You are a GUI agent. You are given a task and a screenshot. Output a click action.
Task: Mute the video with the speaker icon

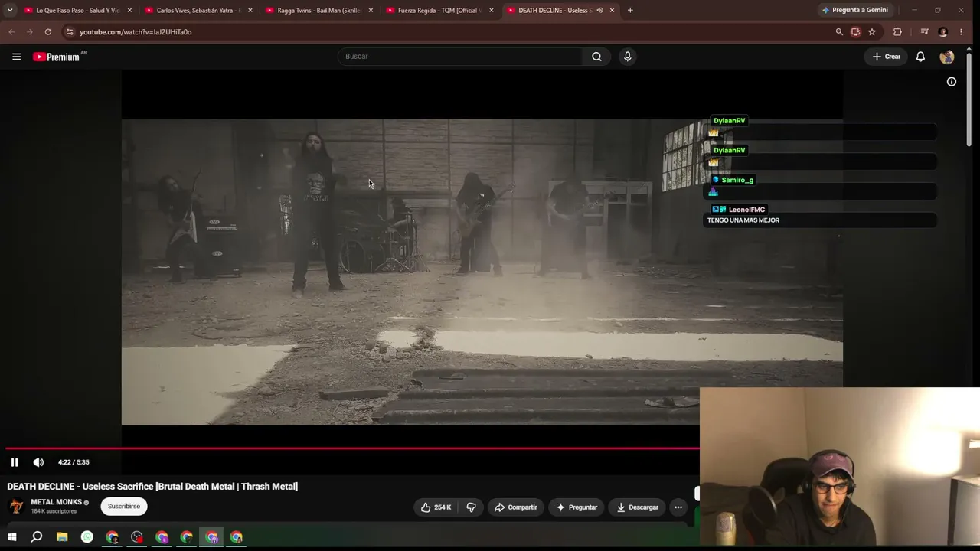point(38,462)
